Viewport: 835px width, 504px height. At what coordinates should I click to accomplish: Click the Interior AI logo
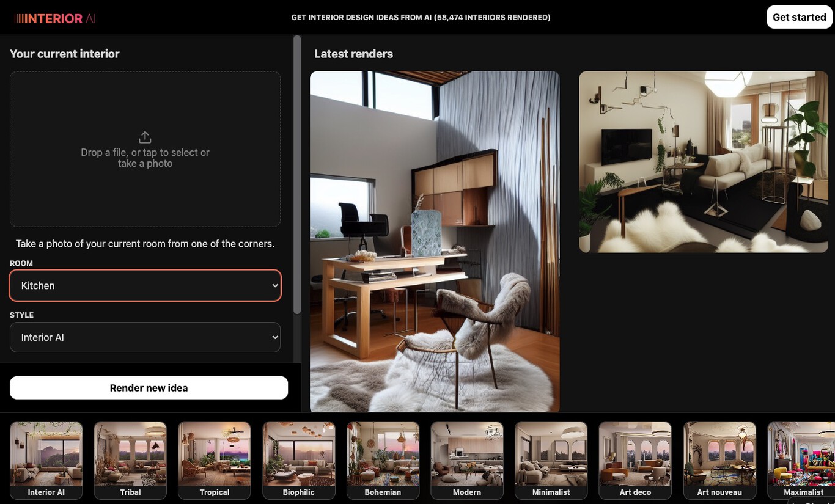(55, 18)
